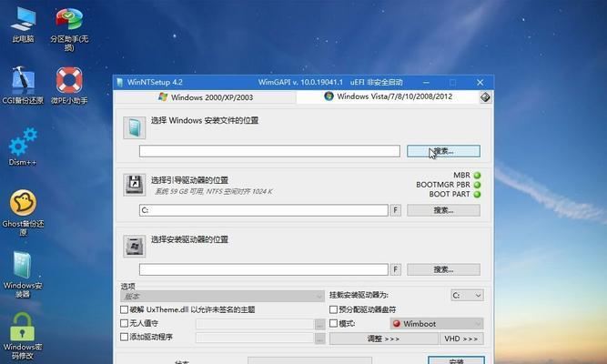Click 搜索 for Windows install files
Viewport: 607px width, 364px height.
click(x=443, y=151)
